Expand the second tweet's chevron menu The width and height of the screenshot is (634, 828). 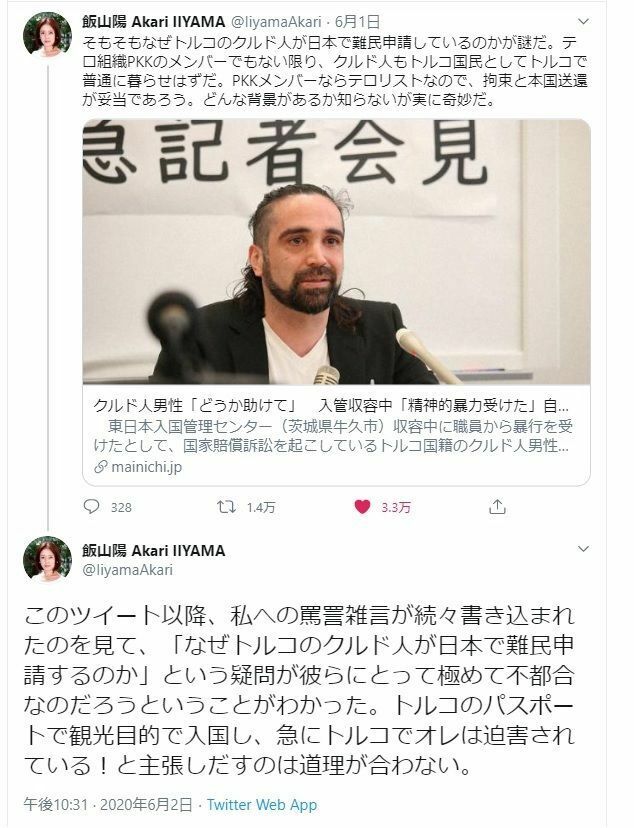[x=583, y=549]
